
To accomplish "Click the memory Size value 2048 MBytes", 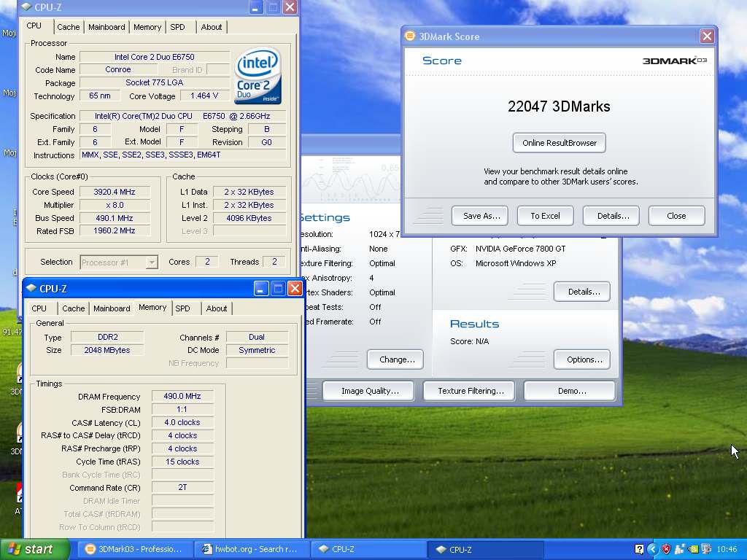I will click(107, 350).
